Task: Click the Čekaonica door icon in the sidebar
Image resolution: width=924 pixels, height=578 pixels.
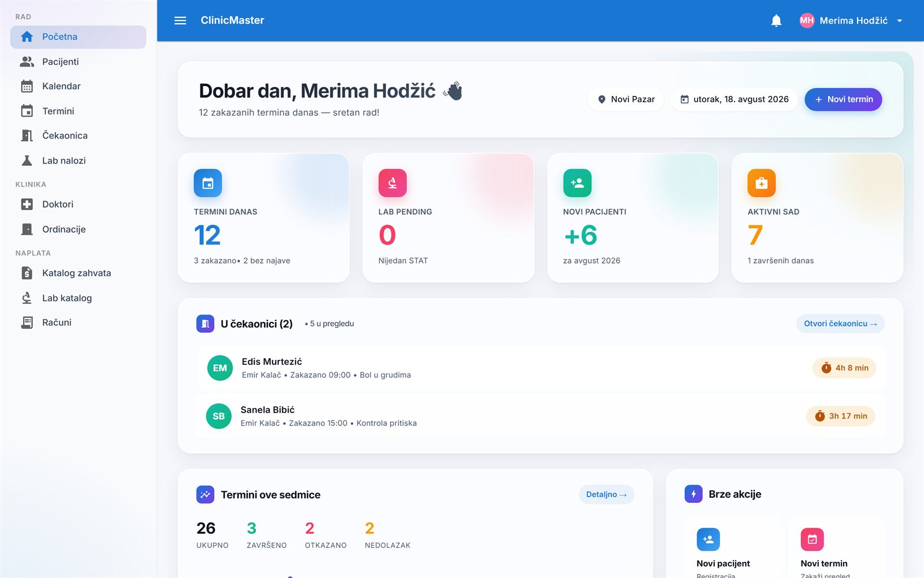Action: point(27,135)
